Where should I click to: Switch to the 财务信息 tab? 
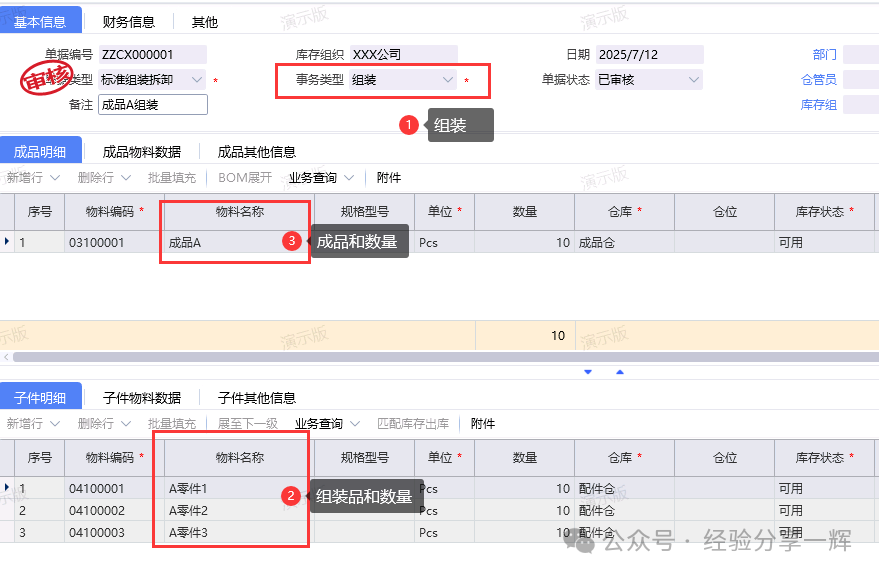(x=128, y=21)
